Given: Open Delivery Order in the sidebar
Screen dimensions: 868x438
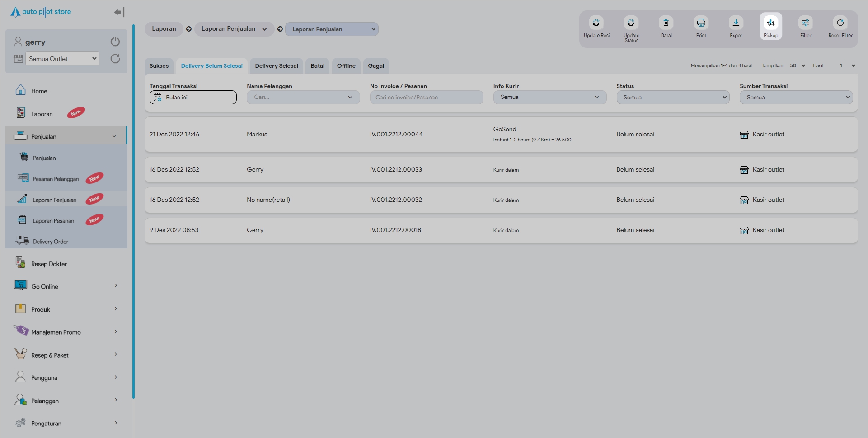Looking at the screenshot, I should pos(50,242).
